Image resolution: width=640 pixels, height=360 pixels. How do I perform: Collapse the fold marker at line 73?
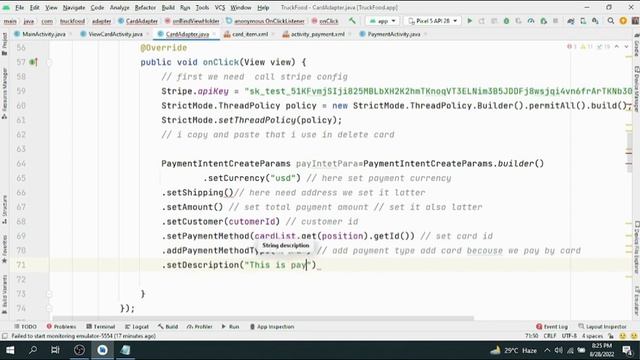pyautogui.click(x=49, y=294)
